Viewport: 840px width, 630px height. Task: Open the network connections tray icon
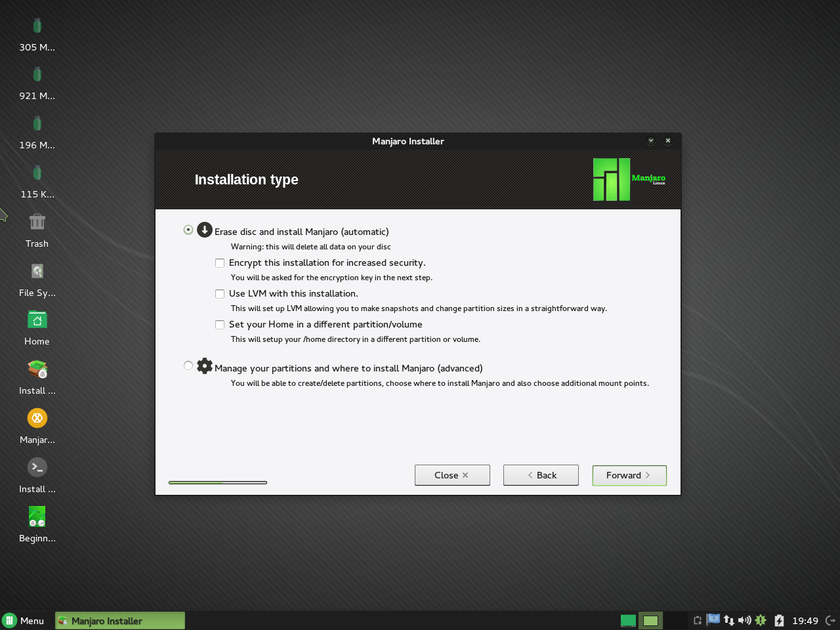click(x=728, y=620)
